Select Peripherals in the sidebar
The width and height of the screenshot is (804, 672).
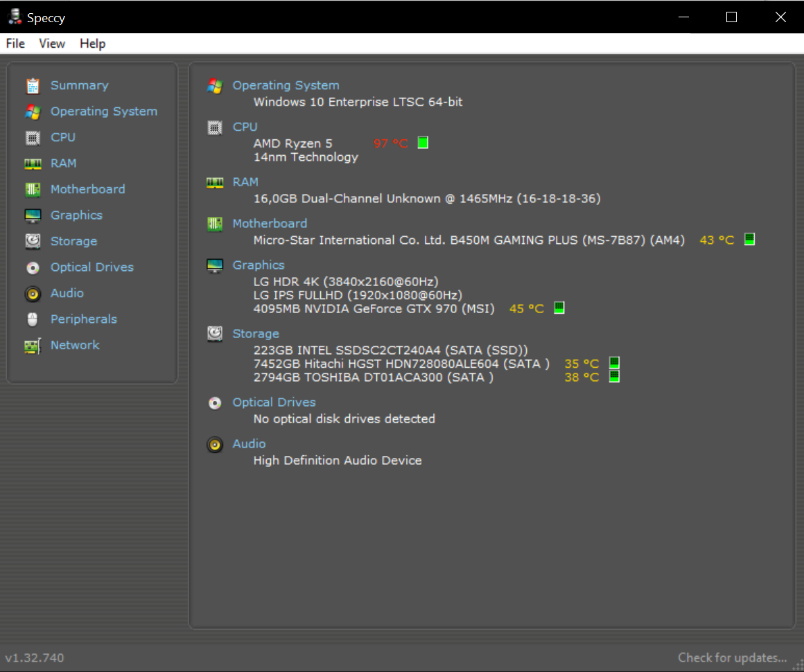coord(84,319)
